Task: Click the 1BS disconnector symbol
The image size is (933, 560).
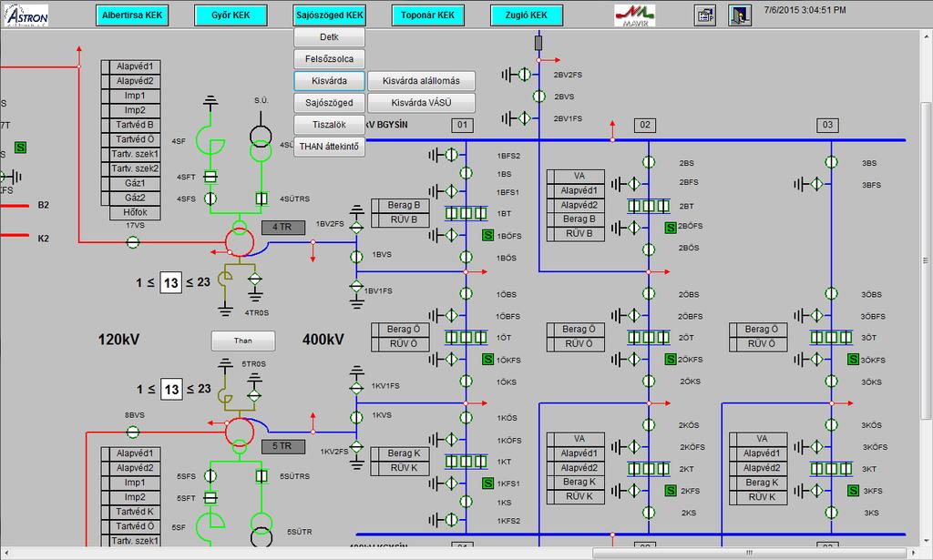Action: 466,174
